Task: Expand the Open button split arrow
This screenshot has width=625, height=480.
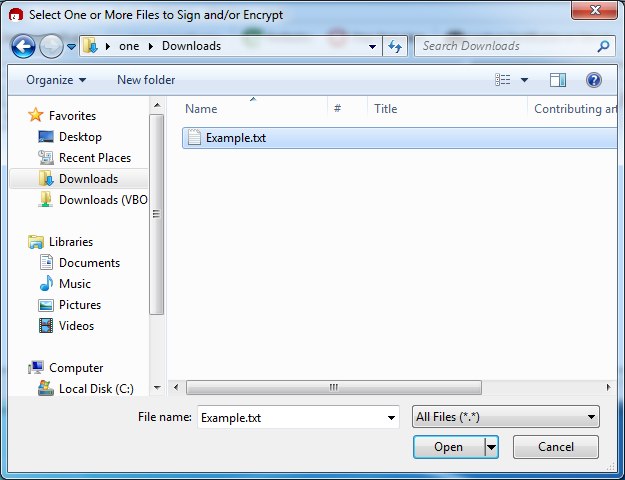Action: 491,447
